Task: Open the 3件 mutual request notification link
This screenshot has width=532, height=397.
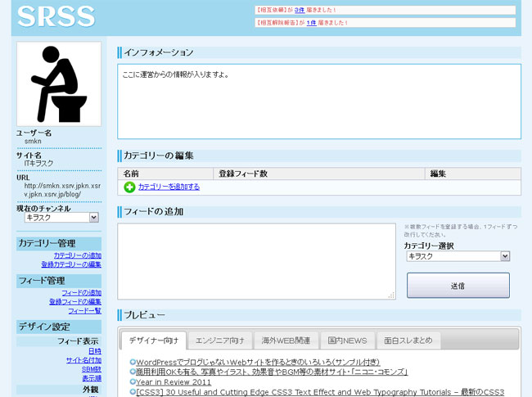Action: click(299, 11)
